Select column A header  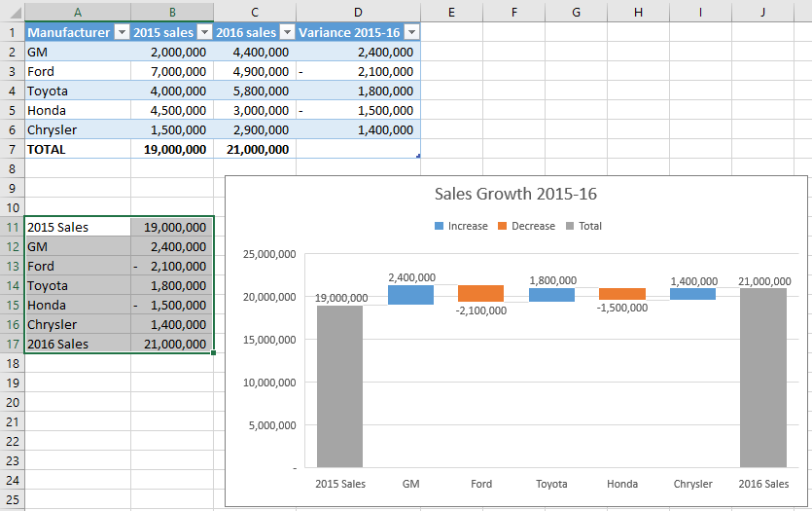click(x=78, y=12)
